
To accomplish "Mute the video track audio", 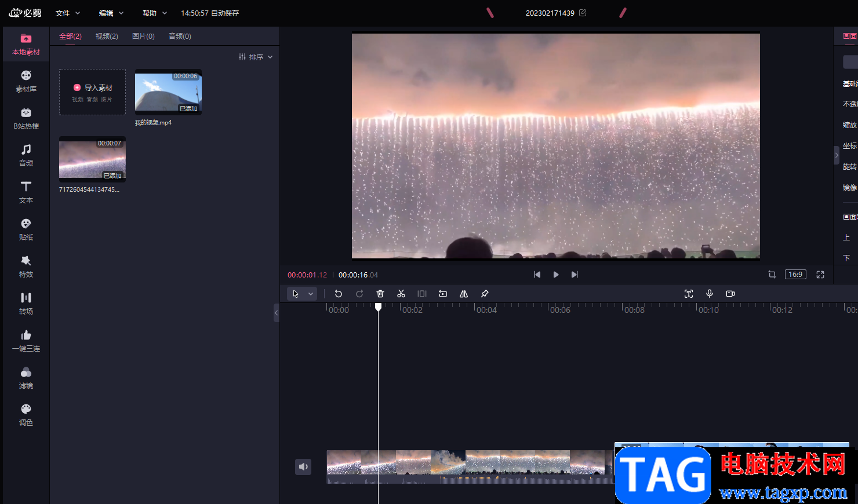I will click(x=303, y=467).
